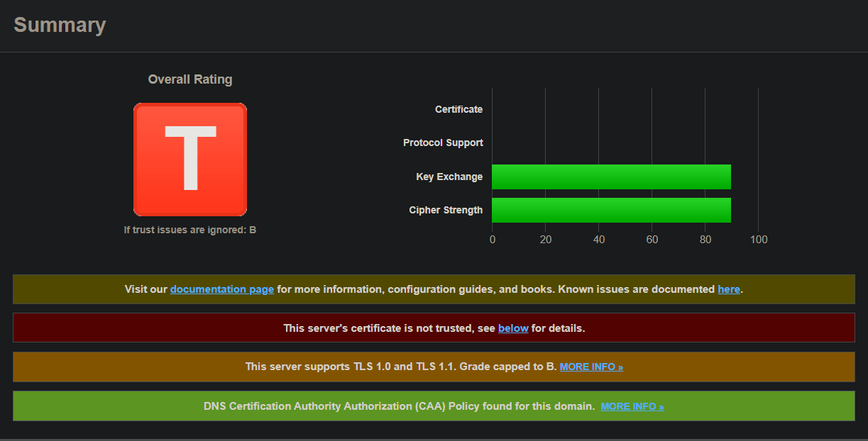Click "MORE INFO »" next to TLS grade cap

point(591,367)
